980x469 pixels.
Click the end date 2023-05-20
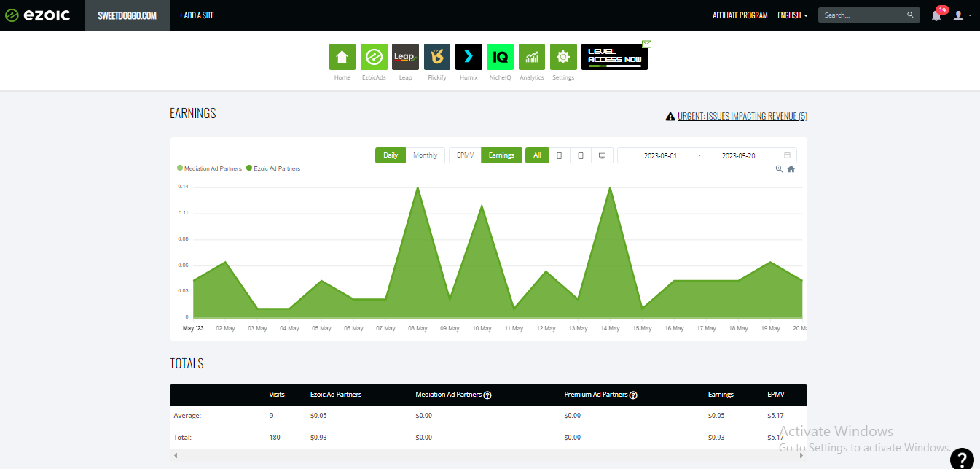[x=738, y=155]
